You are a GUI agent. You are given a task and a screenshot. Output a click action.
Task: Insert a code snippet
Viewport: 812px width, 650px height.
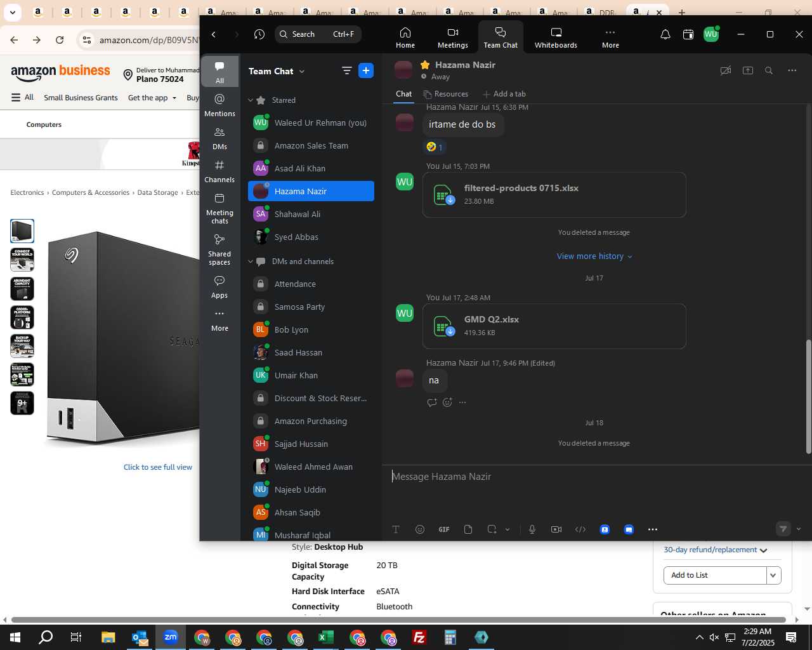click(x=580, y=529)
